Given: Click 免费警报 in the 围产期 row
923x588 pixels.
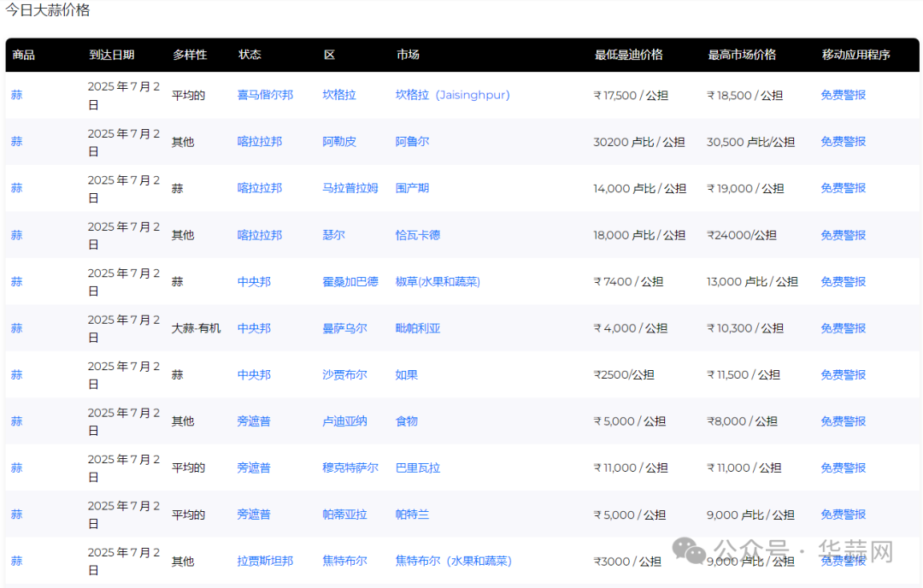Looking at the screenshot, I should click(x=843, y=188).
